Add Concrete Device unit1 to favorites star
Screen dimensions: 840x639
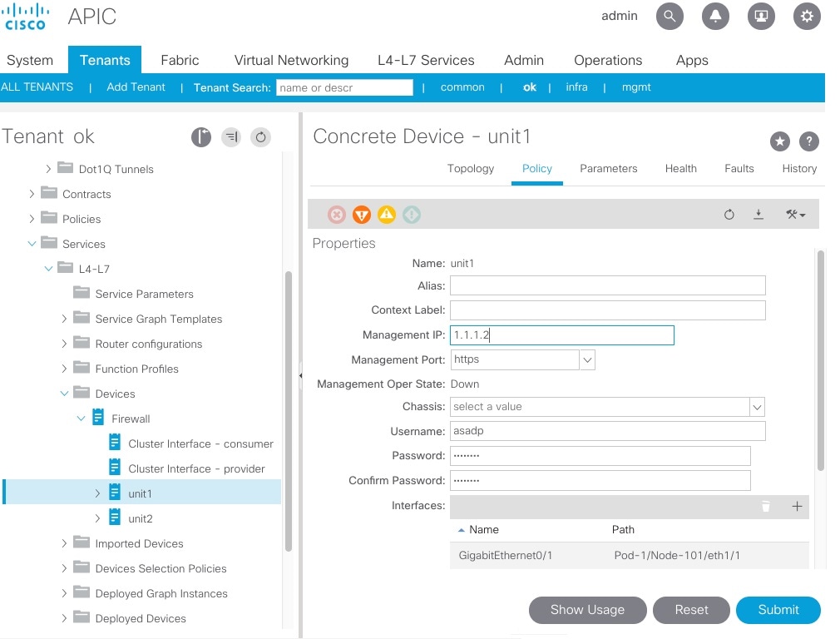[780, 141]
